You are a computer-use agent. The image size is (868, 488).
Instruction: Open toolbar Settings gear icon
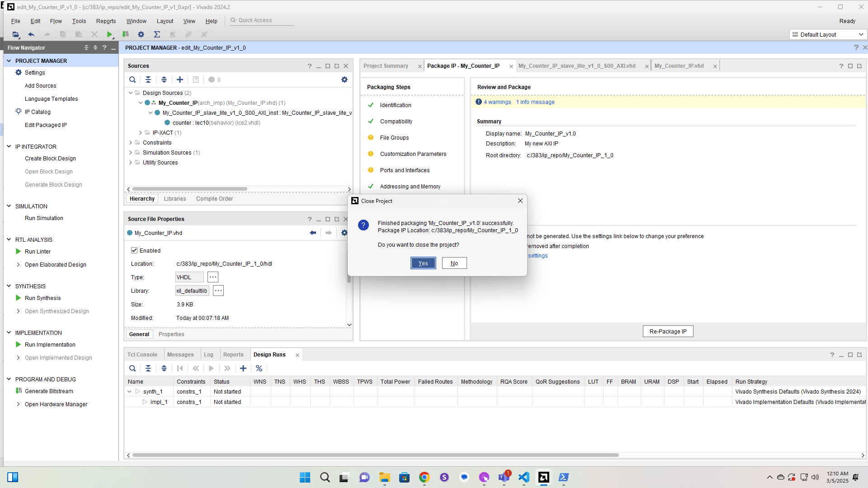pyautogui.click(x=141, y=34)
